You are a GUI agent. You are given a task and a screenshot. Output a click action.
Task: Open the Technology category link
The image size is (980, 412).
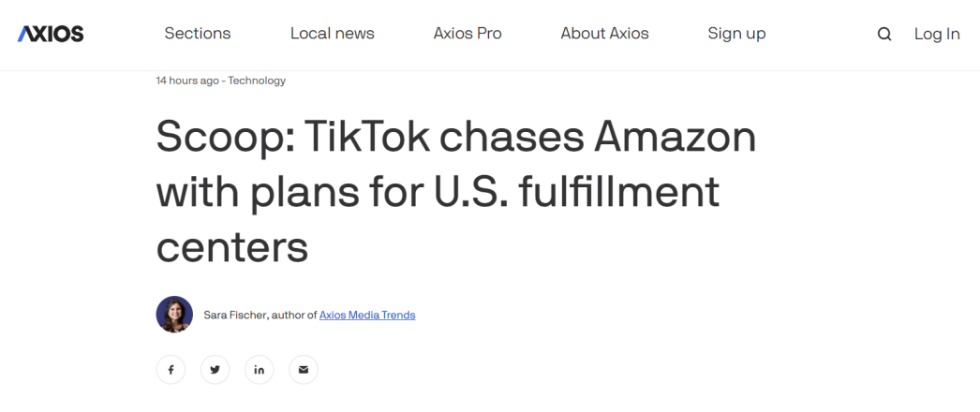click(257, 81)
